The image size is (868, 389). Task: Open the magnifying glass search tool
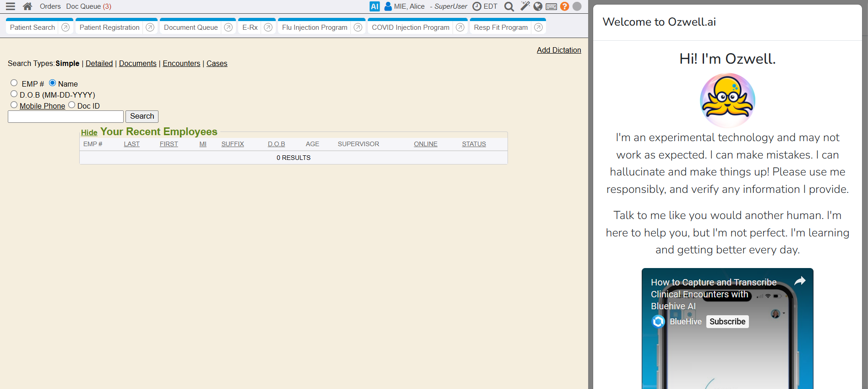(x=508, y=6)
